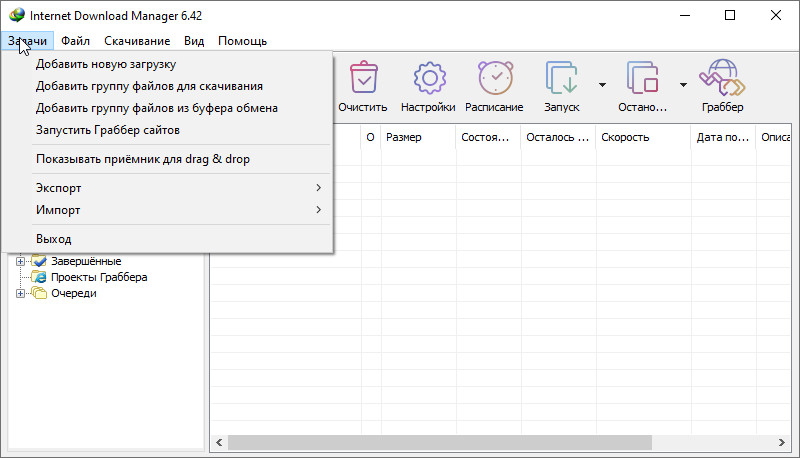Click Запустить Граббер сайтов menu entry
Viewport: 800px width, 458px height.
[107, 129]
